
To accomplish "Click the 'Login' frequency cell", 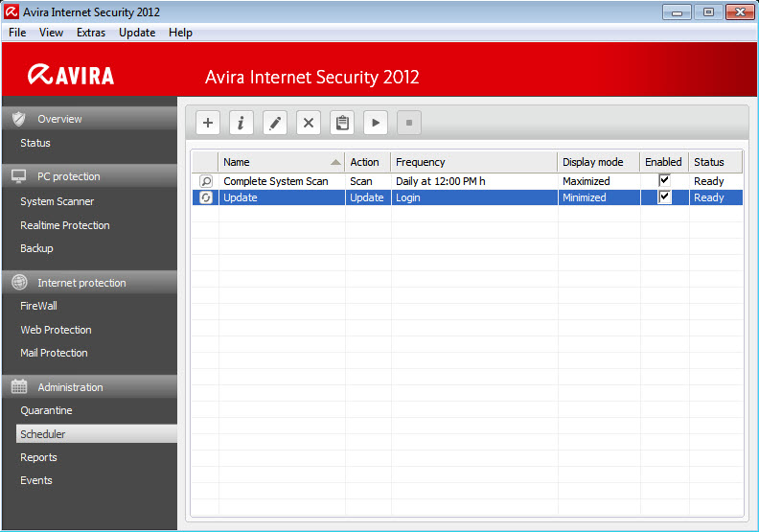I will 473,197.
